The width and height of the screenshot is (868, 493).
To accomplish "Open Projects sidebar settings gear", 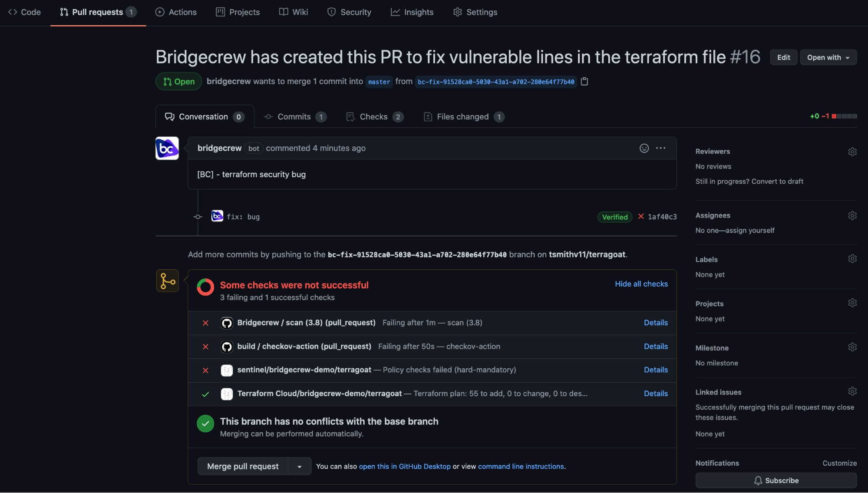I will [852, 303].
